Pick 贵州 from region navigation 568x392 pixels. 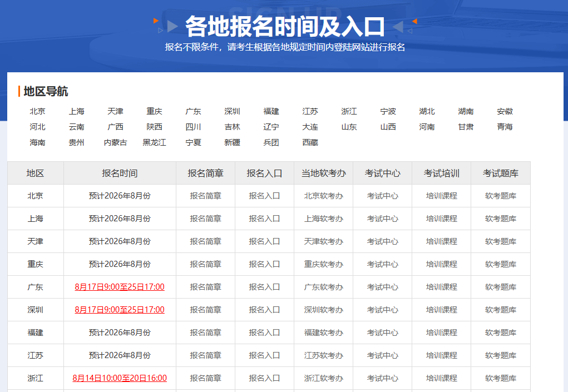76,142
